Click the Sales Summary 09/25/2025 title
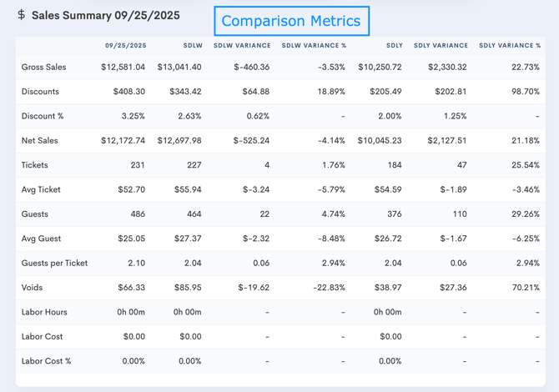 pyautogui.click(x=105, y=15)
